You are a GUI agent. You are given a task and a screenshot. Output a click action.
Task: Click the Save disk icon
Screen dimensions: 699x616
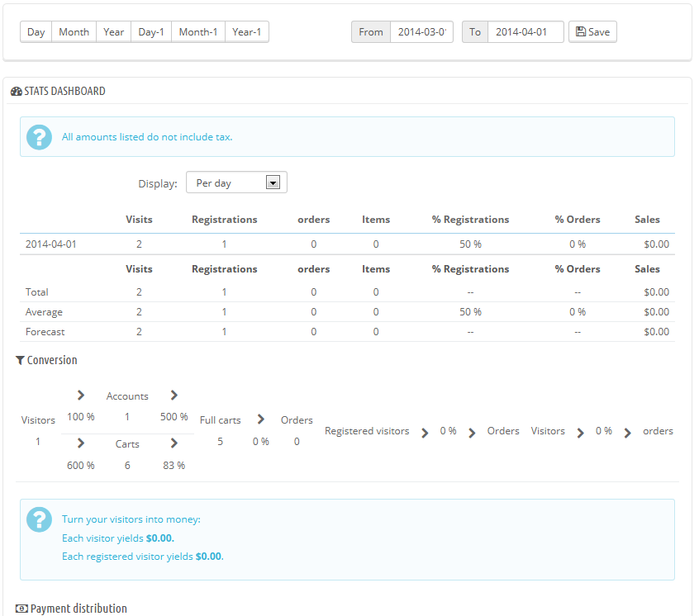click(x=581, y=31)
